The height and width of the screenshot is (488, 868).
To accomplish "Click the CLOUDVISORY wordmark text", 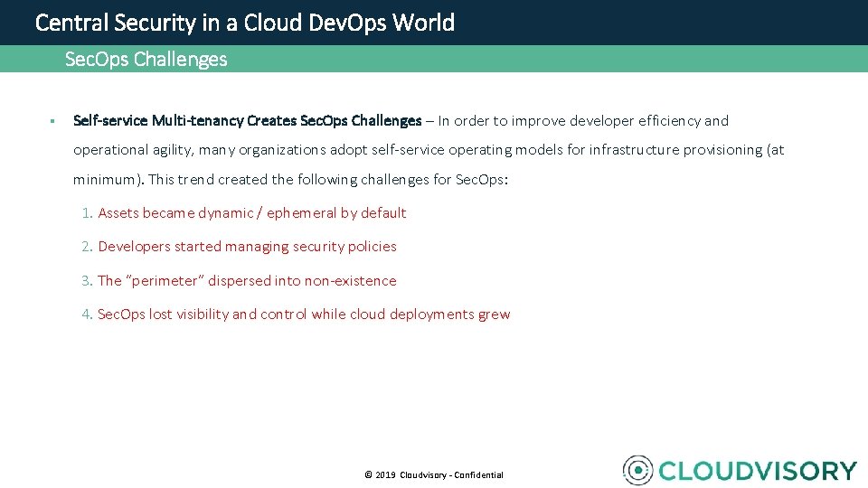I will [758, 471].
